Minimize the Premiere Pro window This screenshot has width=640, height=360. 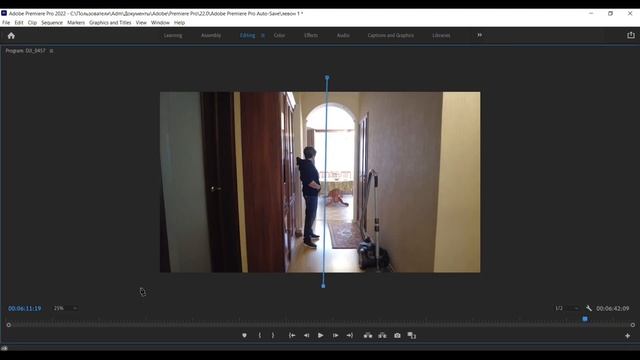(591, 13)
